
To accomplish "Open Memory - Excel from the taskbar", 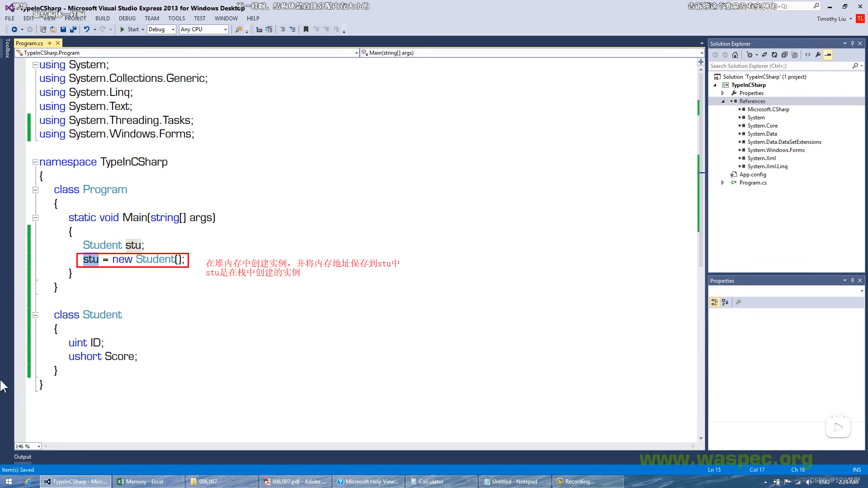I will point(149,482).
